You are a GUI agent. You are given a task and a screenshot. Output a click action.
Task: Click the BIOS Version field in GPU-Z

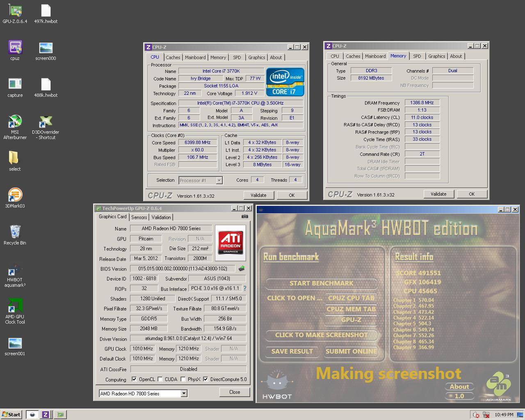[183, 269]
